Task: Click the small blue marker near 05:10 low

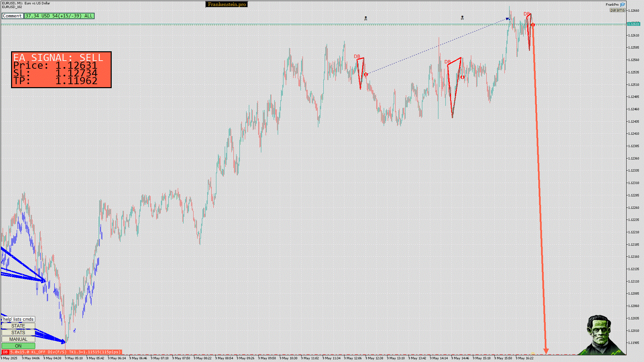Action: pyautogui.click(x=74, y=330)
